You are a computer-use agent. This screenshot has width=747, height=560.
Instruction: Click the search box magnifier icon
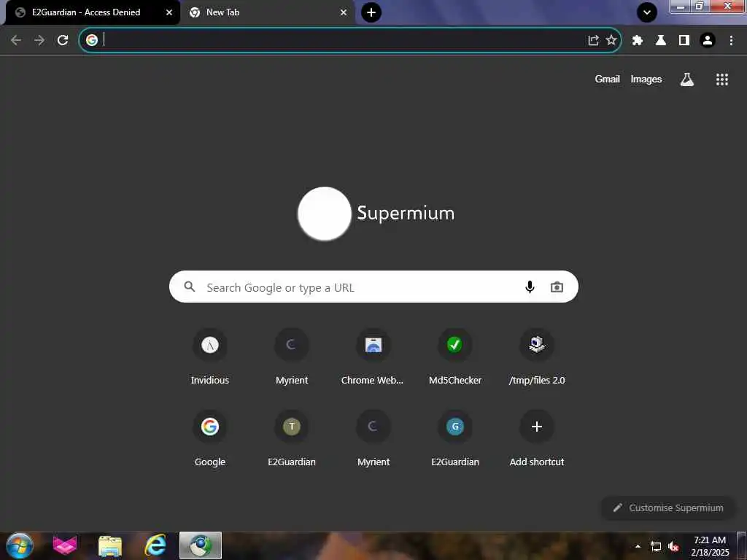[x=190, y=287]
